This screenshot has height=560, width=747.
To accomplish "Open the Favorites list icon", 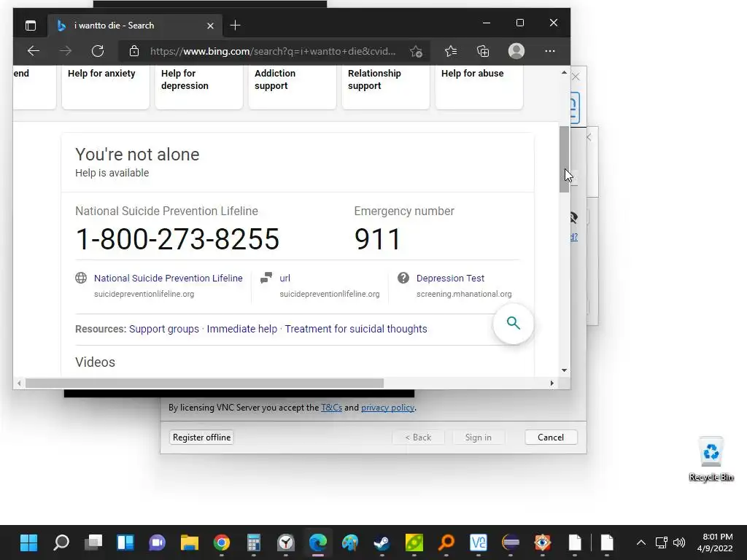I will [451, 51].
